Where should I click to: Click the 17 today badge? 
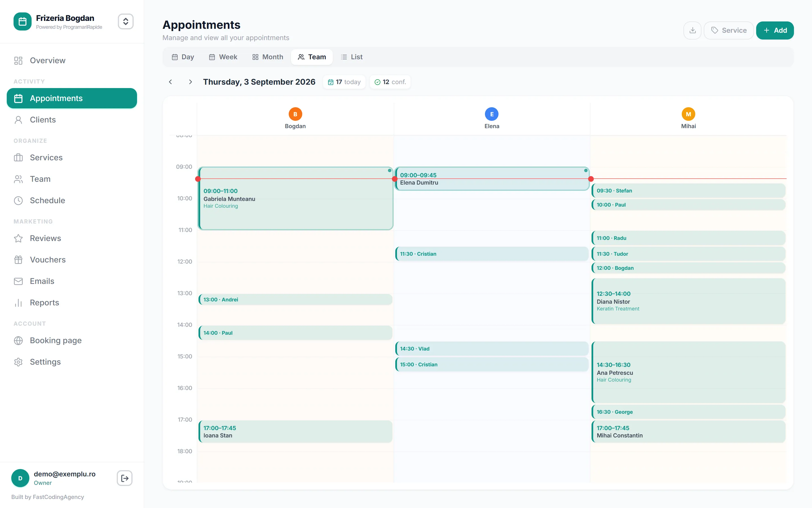pyautogui.click(x=344, y=82)
